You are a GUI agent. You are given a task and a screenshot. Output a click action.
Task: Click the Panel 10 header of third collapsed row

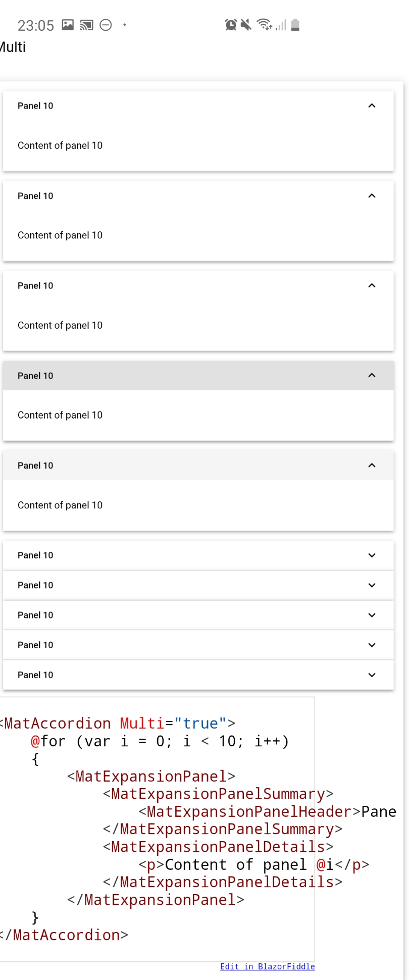tap(35, 615)
